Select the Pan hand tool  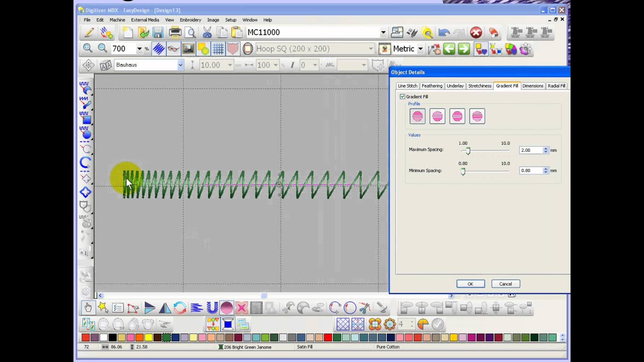pos(88,308)
